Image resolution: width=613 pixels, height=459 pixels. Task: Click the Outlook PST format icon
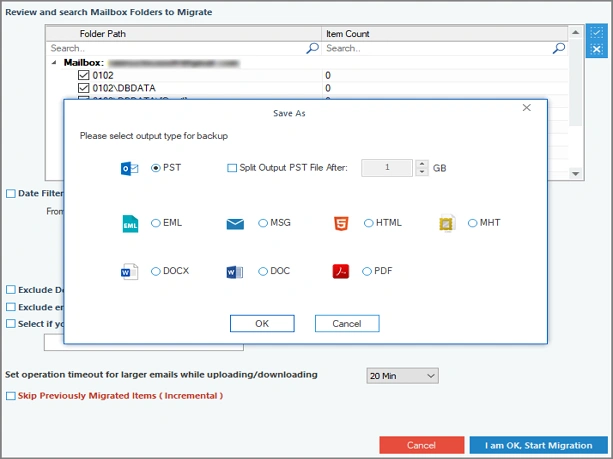129,168
